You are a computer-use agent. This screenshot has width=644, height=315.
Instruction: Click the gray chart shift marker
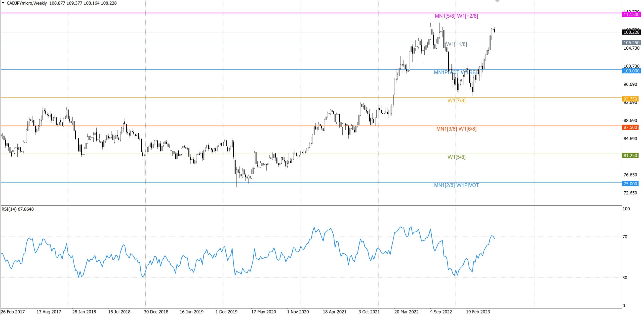497,1
